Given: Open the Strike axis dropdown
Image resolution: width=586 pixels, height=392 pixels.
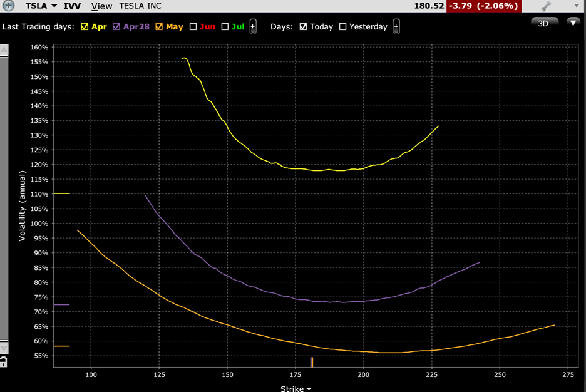Looking at the screenshot, I should (307, 389).
